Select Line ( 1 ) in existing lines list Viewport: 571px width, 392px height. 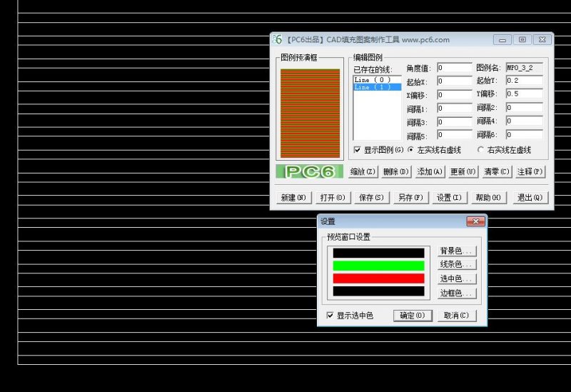(x=378, y=87)
